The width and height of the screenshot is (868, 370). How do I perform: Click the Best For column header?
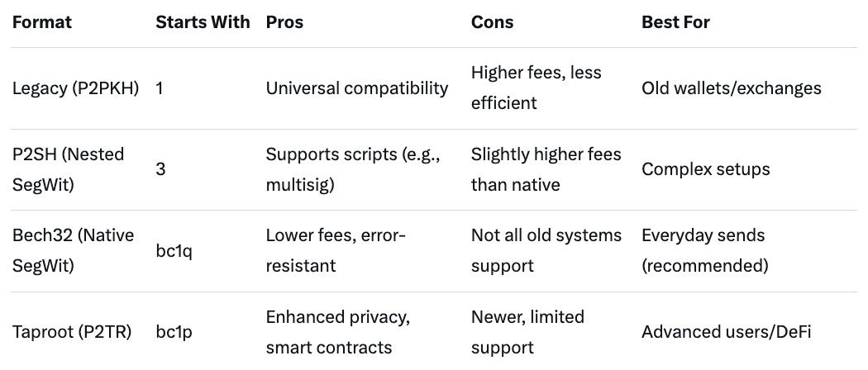(x=675, y=22)
